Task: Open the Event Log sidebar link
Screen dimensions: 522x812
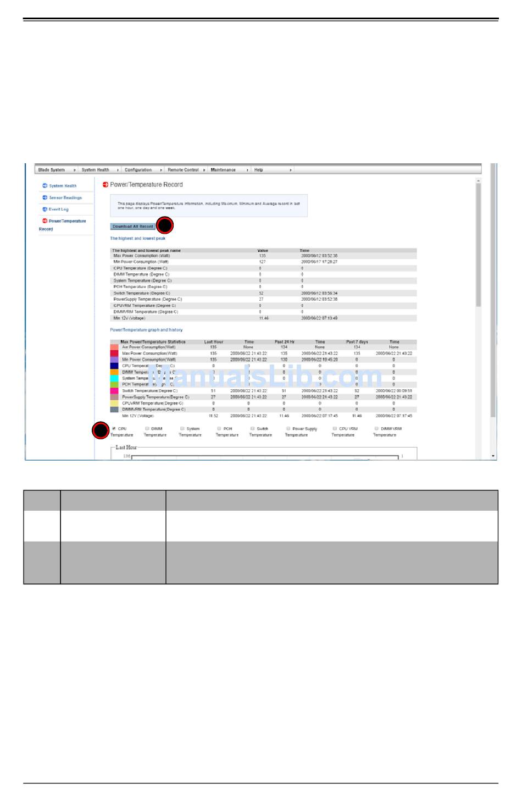Action: click(x=58, y=209)
